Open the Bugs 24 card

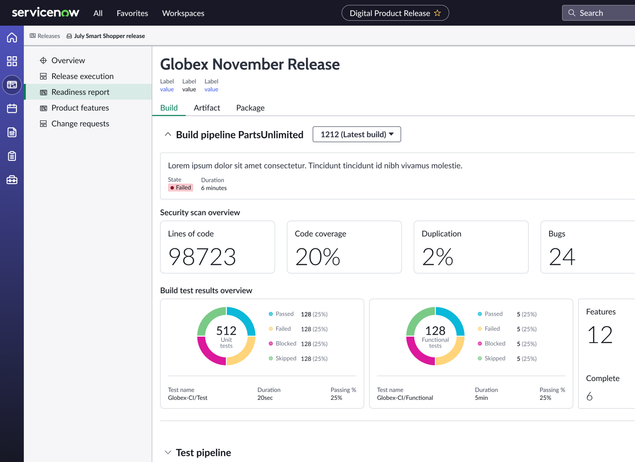coord(588,247)
